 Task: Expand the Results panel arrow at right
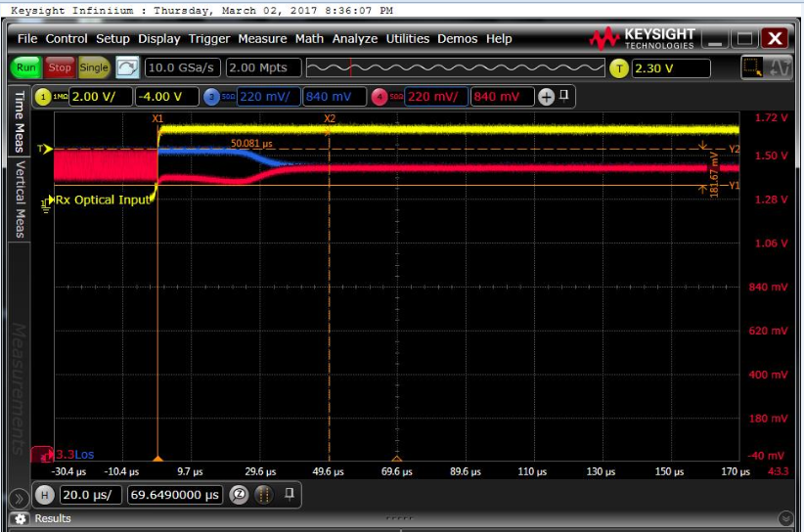[785, 518]
